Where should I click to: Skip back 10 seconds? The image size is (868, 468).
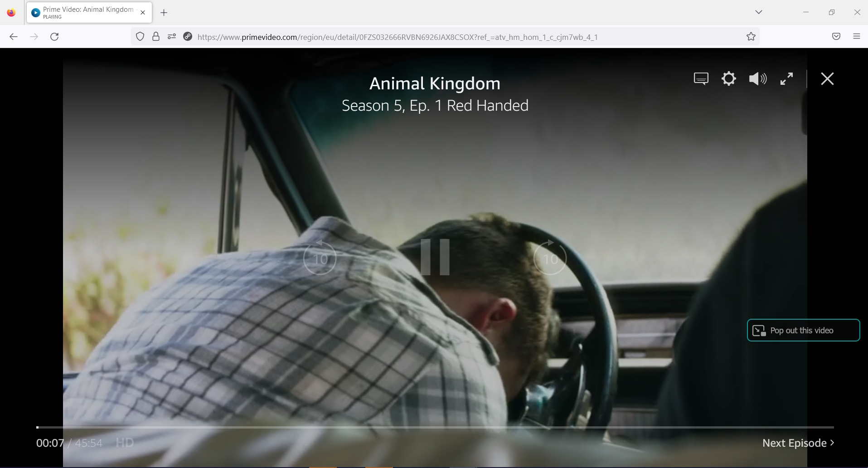coord(320,258)
